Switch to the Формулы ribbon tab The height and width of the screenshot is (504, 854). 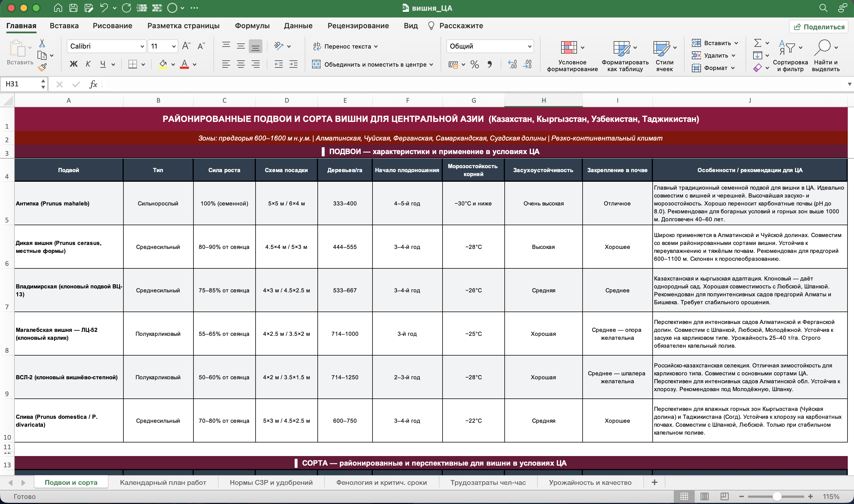coord(252,26)
